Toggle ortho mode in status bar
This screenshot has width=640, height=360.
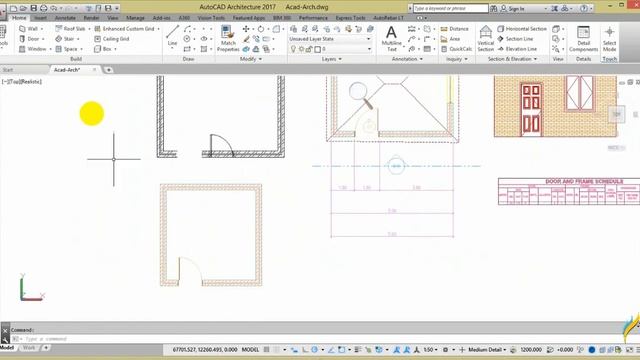click(305, 350)
